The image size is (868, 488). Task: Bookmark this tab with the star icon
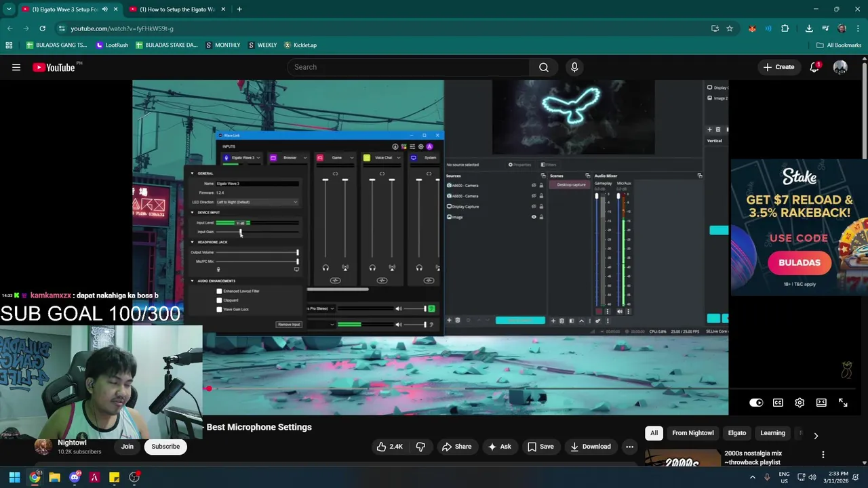click(x=730, y=28)
